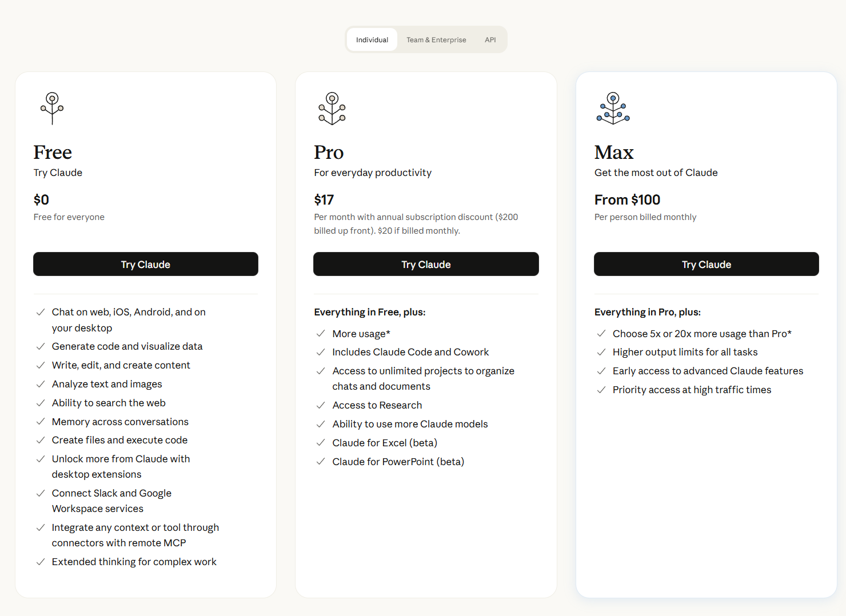This screenshot has width=846, height=616.
Task: Click checkmark beside Choose 5x or 20x more usage
Action: 601,334
